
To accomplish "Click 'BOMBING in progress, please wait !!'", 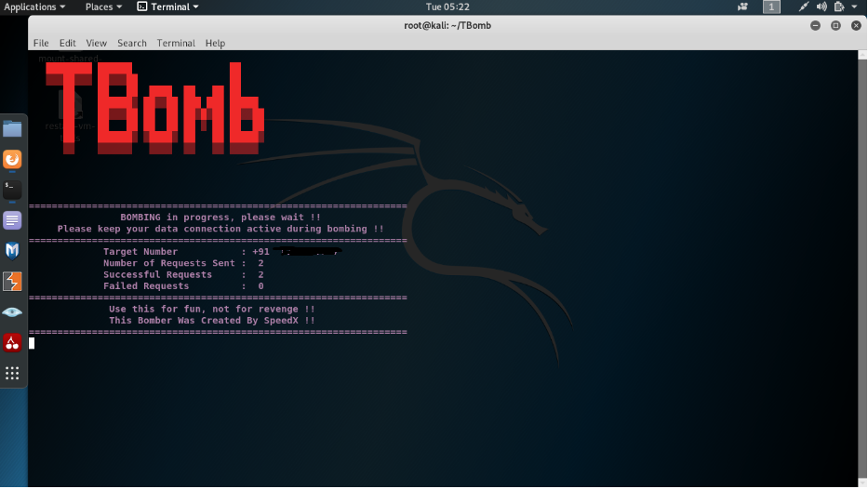I will [x=220, y=218].
